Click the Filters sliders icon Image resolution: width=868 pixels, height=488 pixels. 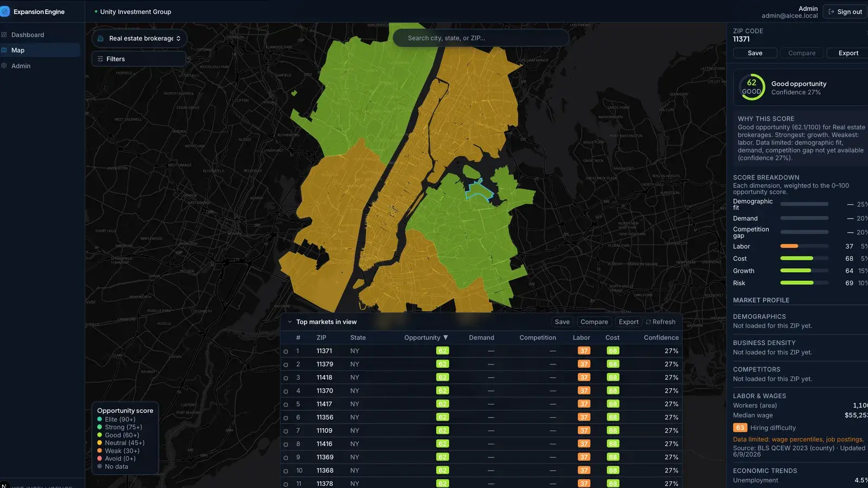tap(100, 59)
